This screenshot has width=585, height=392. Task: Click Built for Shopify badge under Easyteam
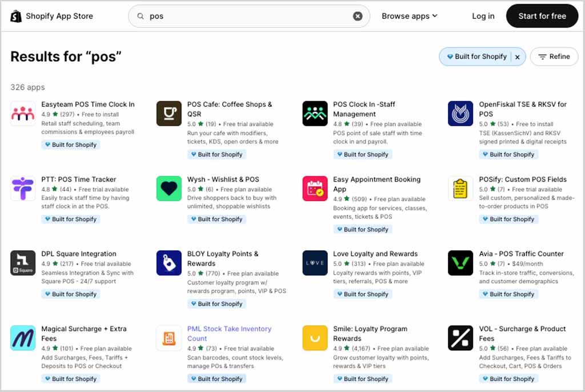click(70, 145)
